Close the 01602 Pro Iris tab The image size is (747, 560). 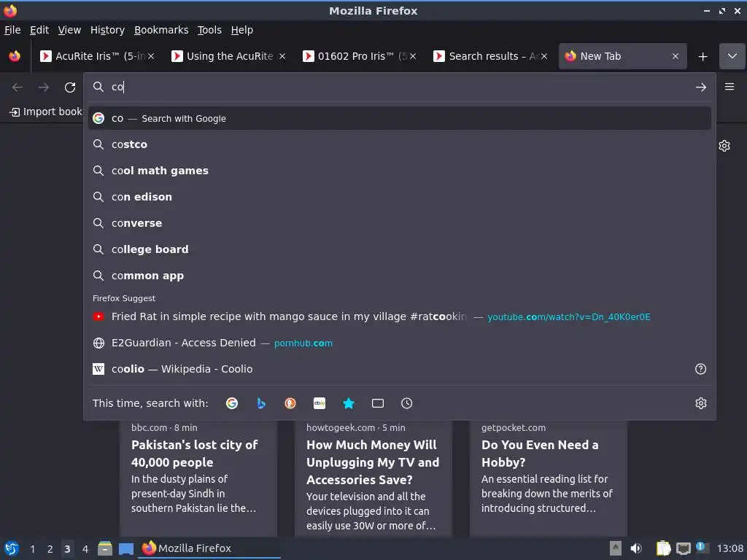click(413, 56)
